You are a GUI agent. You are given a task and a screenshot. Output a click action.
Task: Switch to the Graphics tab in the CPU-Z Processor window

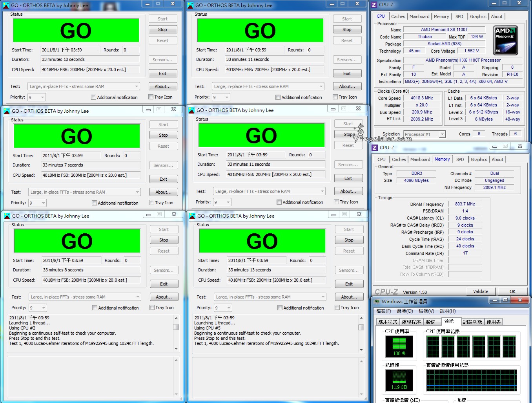[478, 16]
